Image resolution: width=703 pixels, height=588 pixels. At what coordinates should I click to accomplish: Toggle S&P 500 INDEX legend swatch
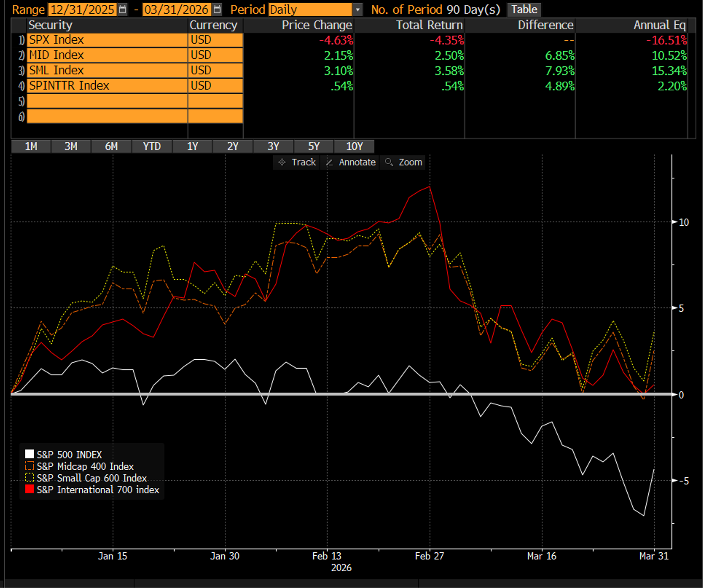coord(30,454)
